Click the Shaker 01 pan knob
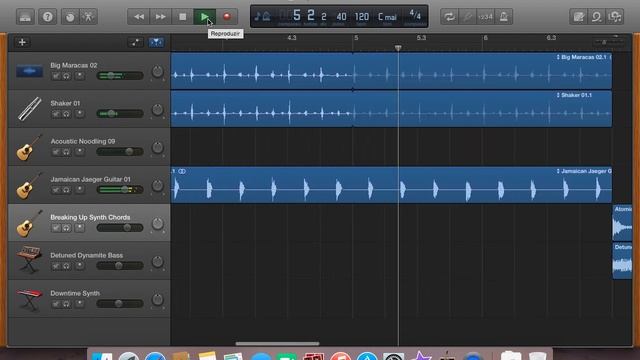 pyautogui.click(x=157, y=109)
